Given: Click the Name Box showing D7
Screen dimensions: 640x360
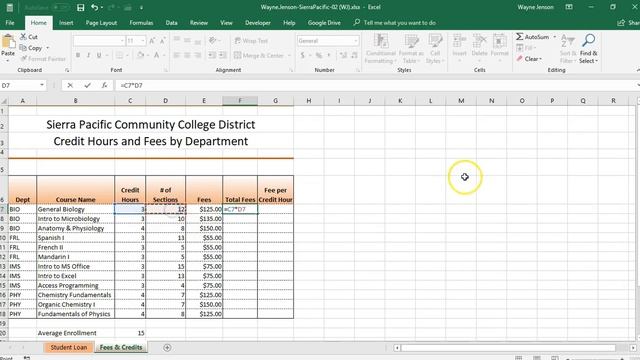Looking at the screenshot, I should click(18, 85).
